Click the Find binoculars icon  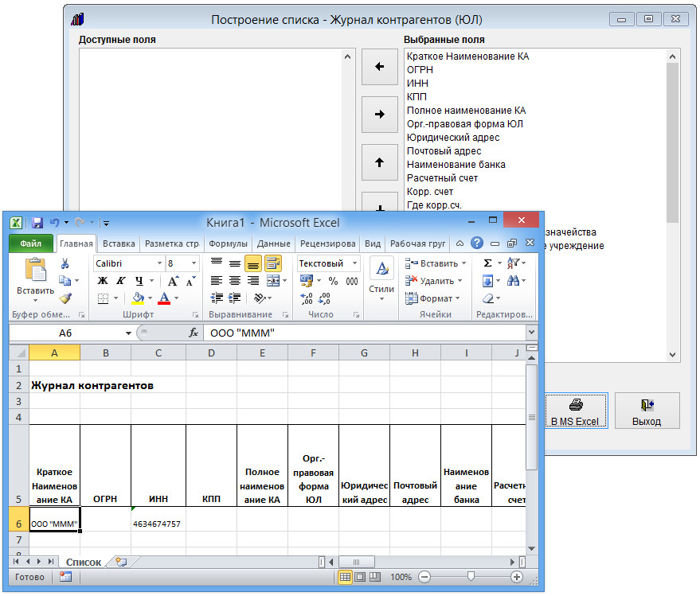[x=513, y=281]
